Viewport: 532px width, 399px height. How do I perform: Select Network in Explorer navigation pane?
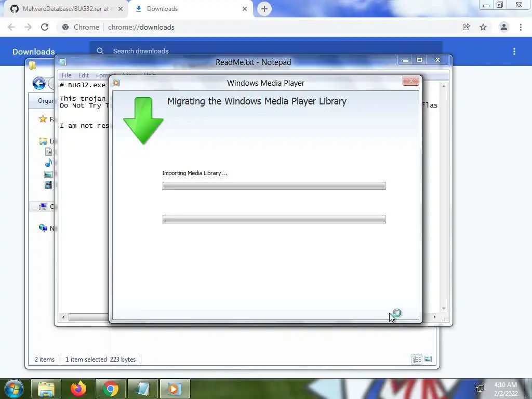(x=43, y=228)
